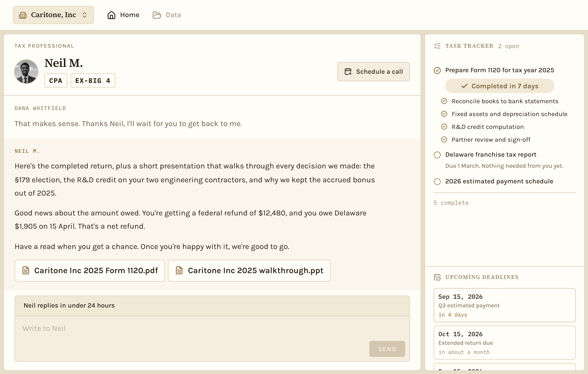Click the 'in 4 days' deadline label
This screenshot has width=588, height=374.
tap(453, 315)
